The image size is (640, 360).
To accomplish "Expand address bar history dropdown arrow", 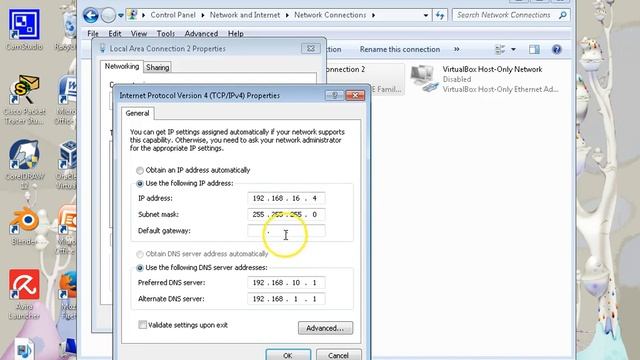I will [x=426, y=15].
